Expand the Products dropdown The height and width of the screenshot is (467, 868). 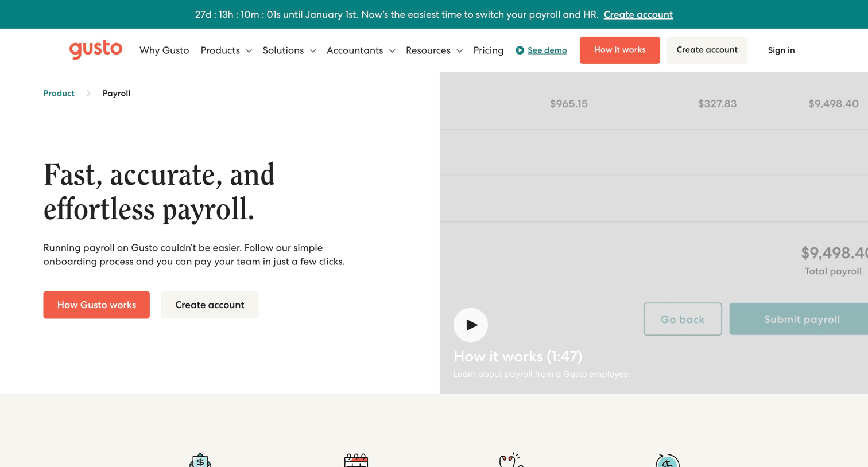(x=226, y=50)
